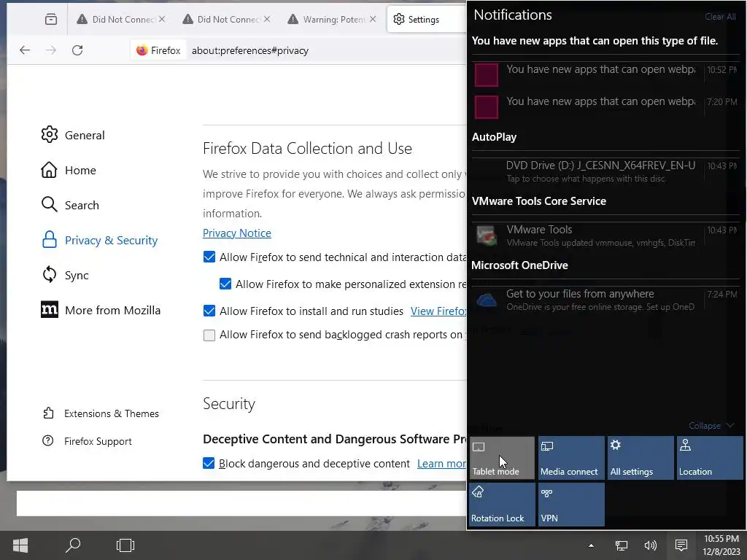Open the Firefox View tab icon
This screenshot has height=560, width=747.
50,19
